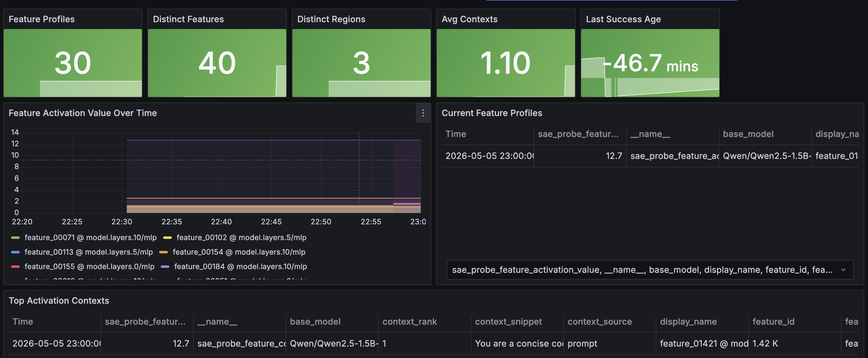Click Feature Activation Value Over Time title
This screenshot has width=868, height=358.
(x=83, y=113)
